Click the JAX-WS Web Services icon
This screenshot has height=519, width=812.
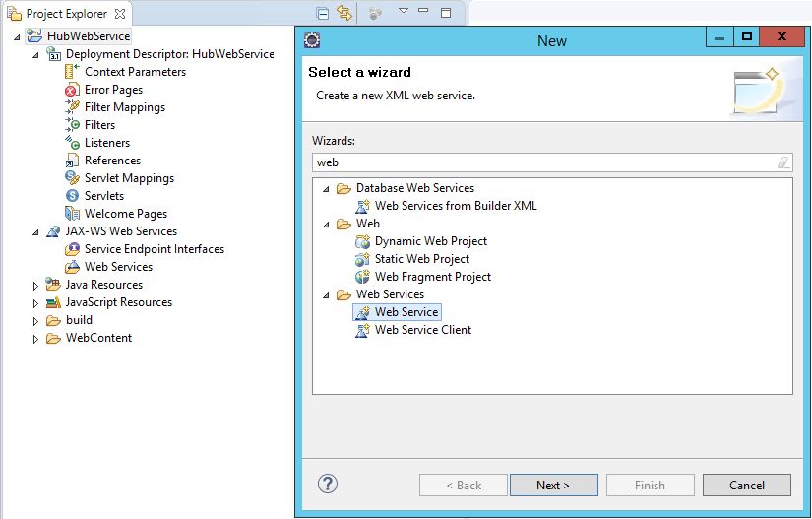[53, 231]
